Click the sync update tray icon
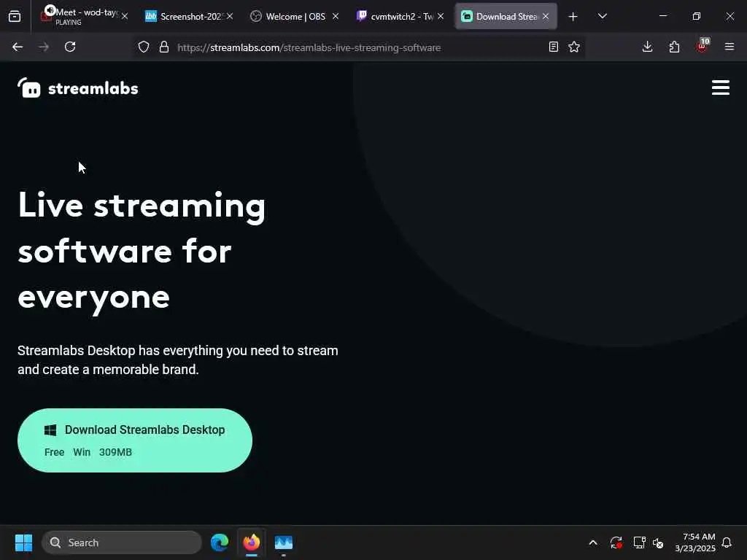The image size is (747, 560). [x=616, y=542]
